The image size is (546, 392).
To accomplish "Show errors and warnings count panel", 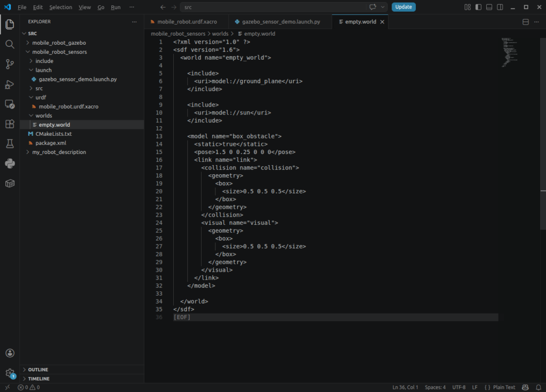I will [x=29, y=387].
